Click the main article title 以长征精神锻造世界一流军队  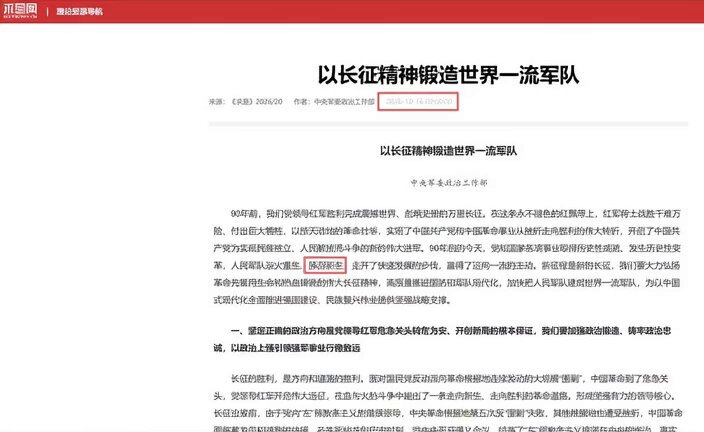448,75
